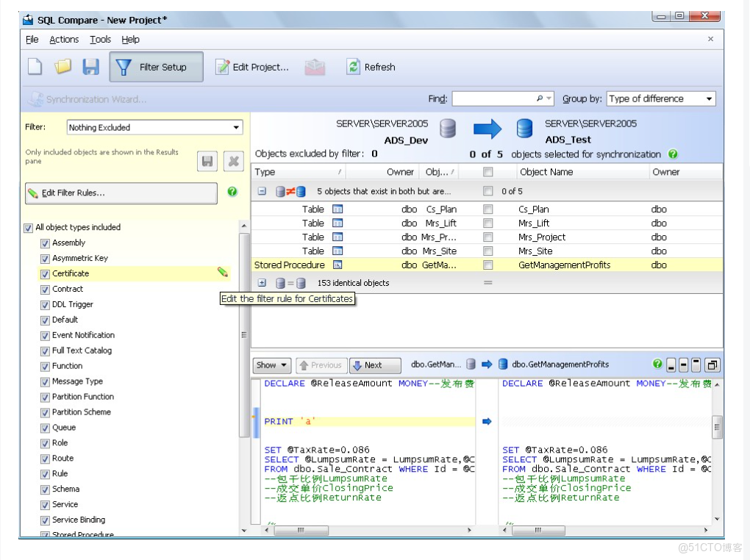
Task: Click the Next button in the differences pane
Action: tap(374, 365)
